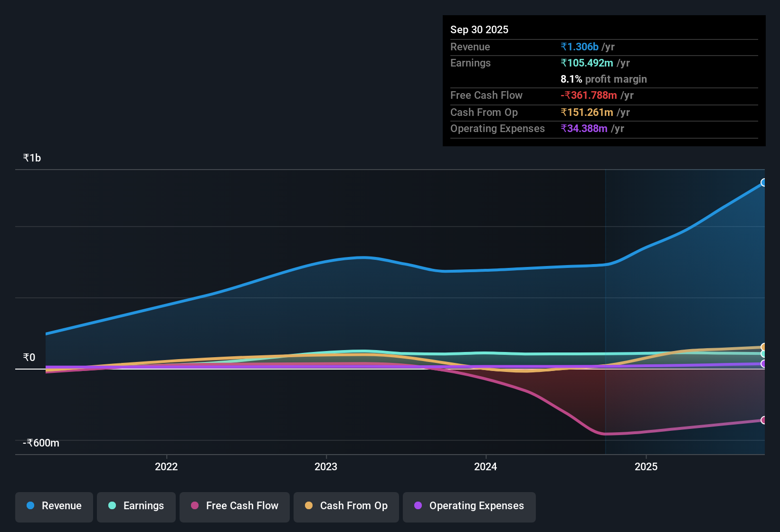Click the Sep 30 2025 tooltip date
Viewport: 780px width, 532px height.
pos(479,29)
